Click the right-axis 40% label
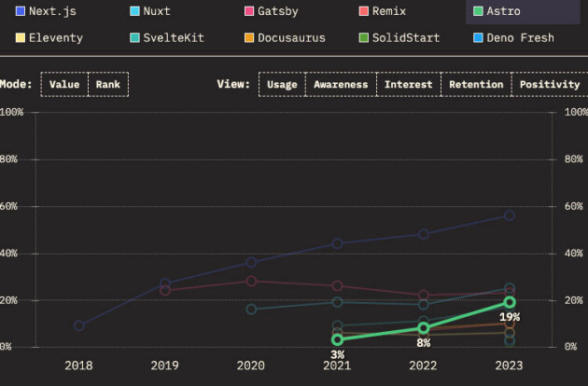 pyautogui.click(x=574, y=254)
